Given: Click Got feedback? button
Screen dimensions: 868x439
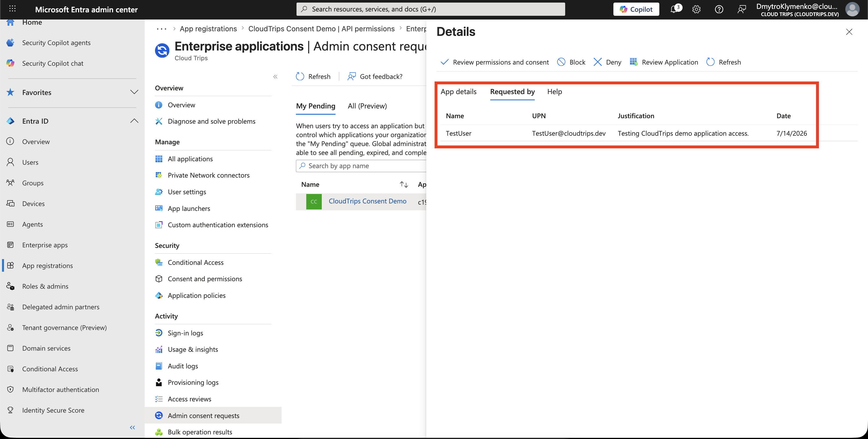Looking at the screenshot, I should pyautogui.click(x=375, y=77).
